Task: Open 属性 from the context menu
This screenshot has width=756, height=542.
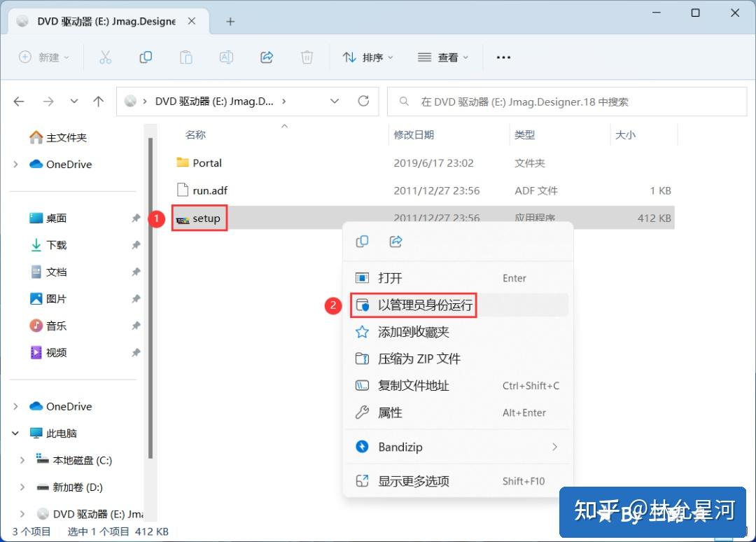Action: click(x=390, y=412)
